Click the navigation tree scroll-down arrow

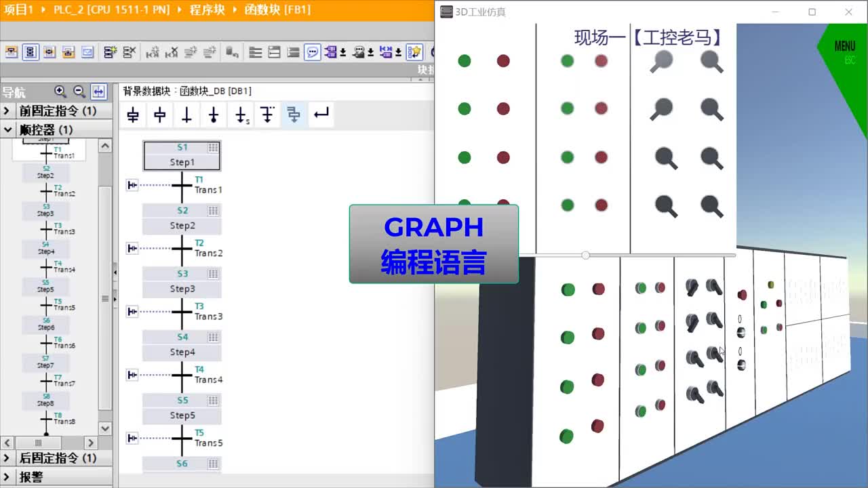click(x=105, y=428)
